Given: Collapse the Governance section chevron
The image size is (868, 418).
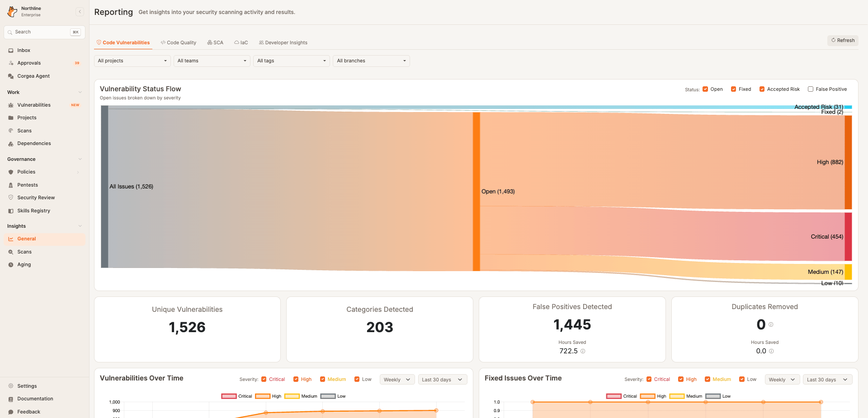Looking at the screenshot, I should click(80, 159).
